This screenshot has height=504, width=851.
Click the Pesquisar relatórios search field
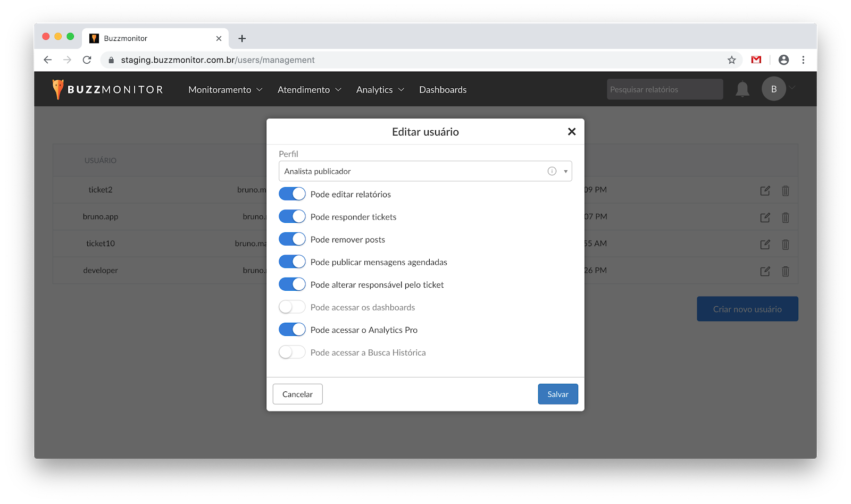(x=664, y=89)
